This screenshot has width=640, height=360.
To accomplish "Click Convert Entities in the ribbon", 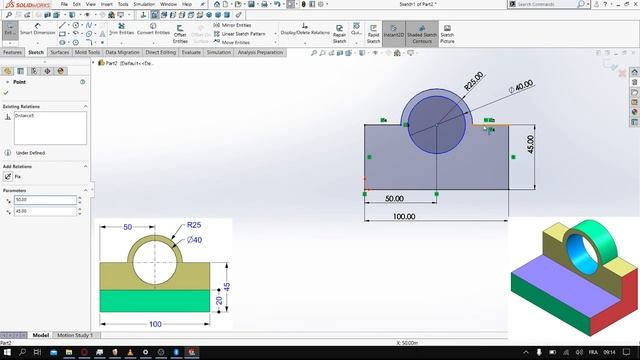I will click(x=153, y=29).
